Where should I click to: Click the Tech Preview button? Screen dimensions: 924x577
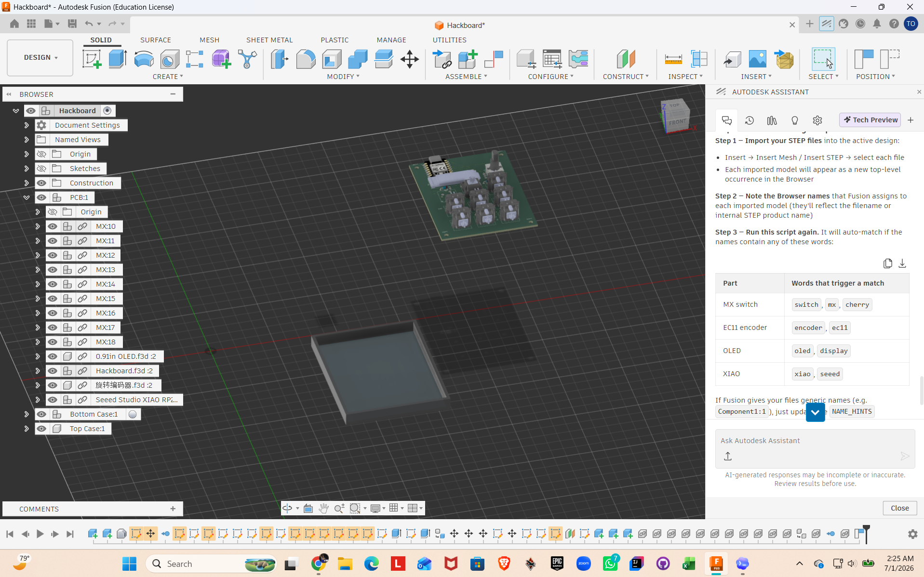(870, 120)
